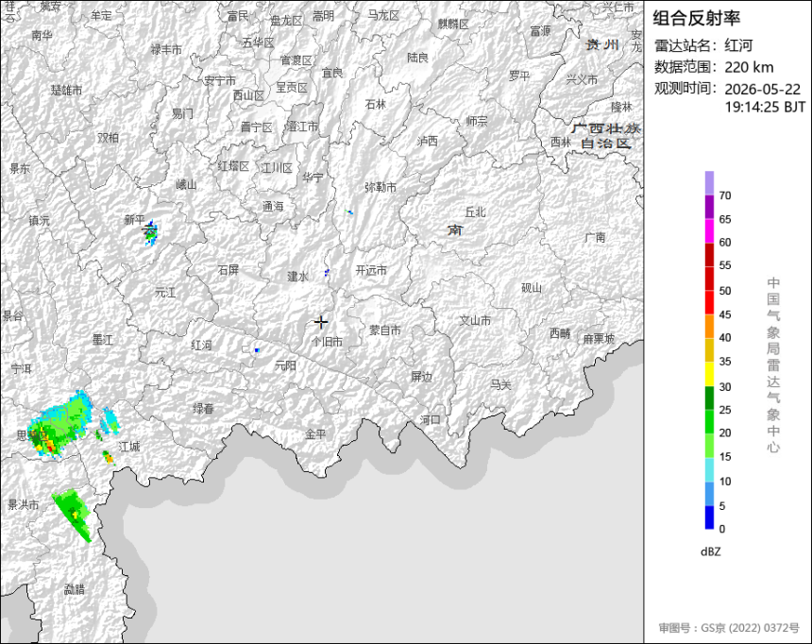Click the 审图号 GS京 (2022) 0372号 text

tap(729, 628)
